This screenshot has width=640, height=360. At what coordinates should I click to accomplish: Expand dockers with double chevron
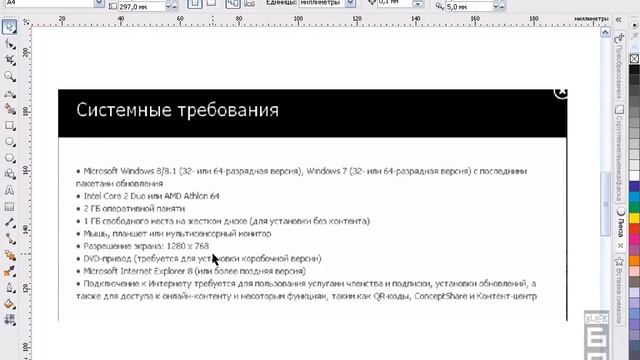point(619,20)
